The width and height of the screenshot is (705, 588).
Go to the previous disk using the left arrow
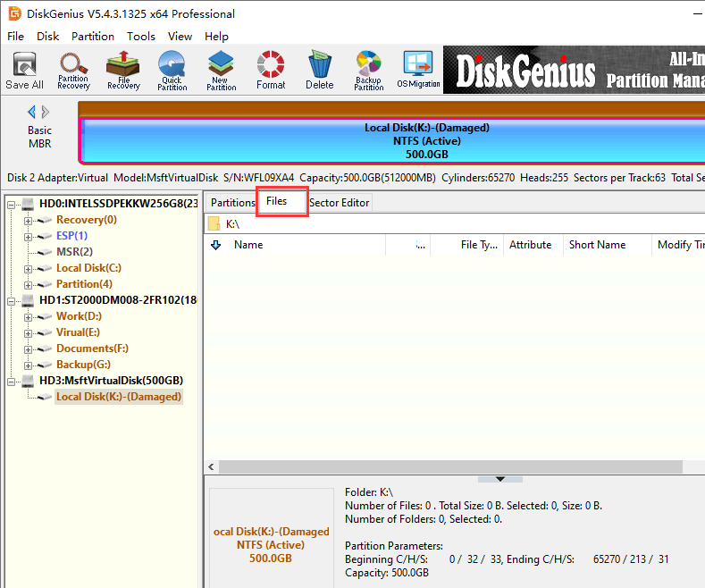pos(32,112)
